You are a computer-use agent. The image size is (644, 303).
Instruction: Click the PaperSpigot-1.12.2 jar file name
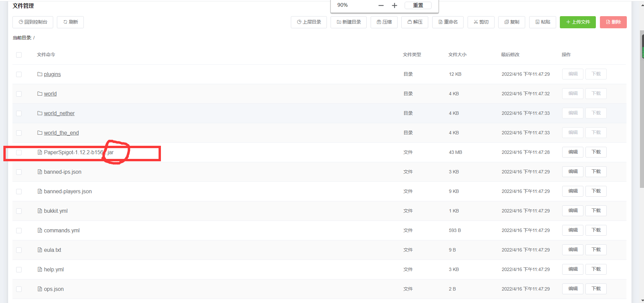(x=79, y=153)
